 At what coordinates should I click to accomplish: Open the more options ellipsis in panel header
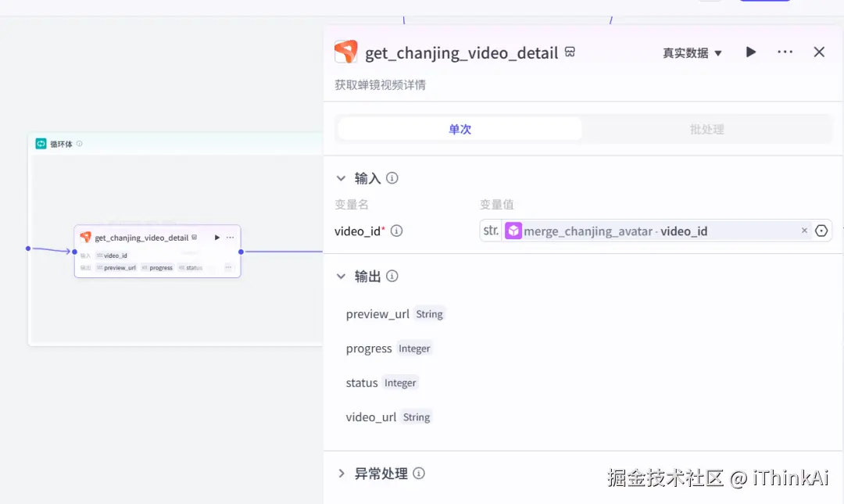[785, 52]
